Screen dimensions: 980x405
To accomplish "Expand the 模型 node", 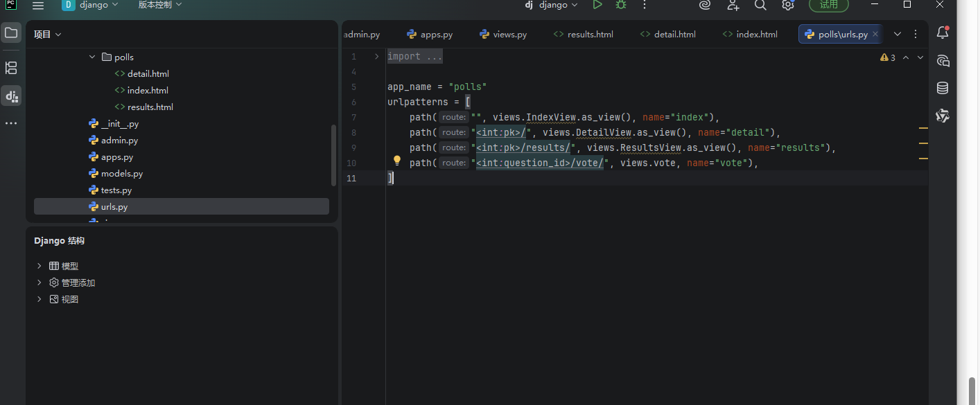I will pyautogui.click(x=40, y=266).
